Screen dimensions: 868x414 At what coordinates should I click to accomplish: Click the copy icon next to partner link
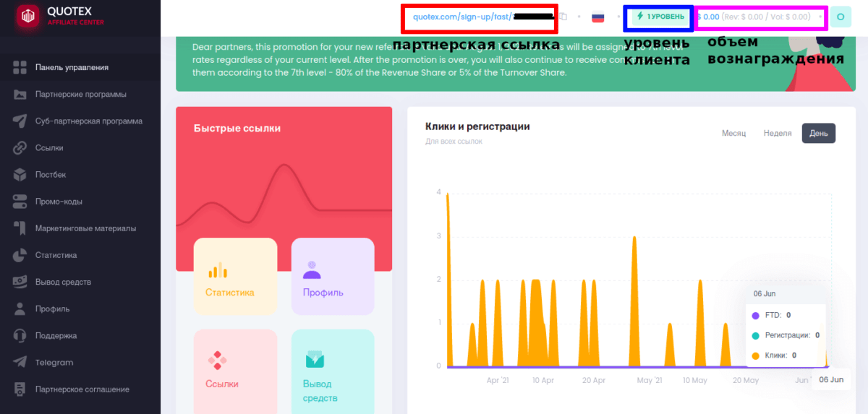click(x=563, y=17)
